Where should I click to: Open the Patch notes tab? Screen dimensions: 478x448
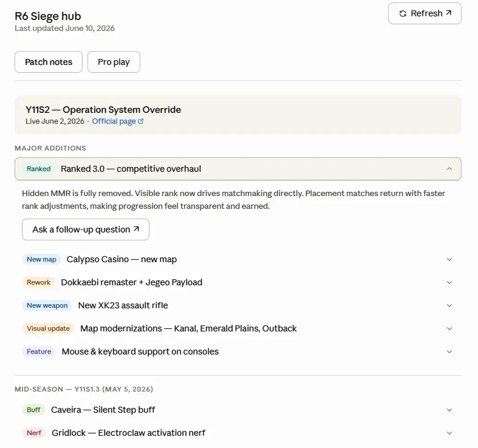[x=49, y=62]
